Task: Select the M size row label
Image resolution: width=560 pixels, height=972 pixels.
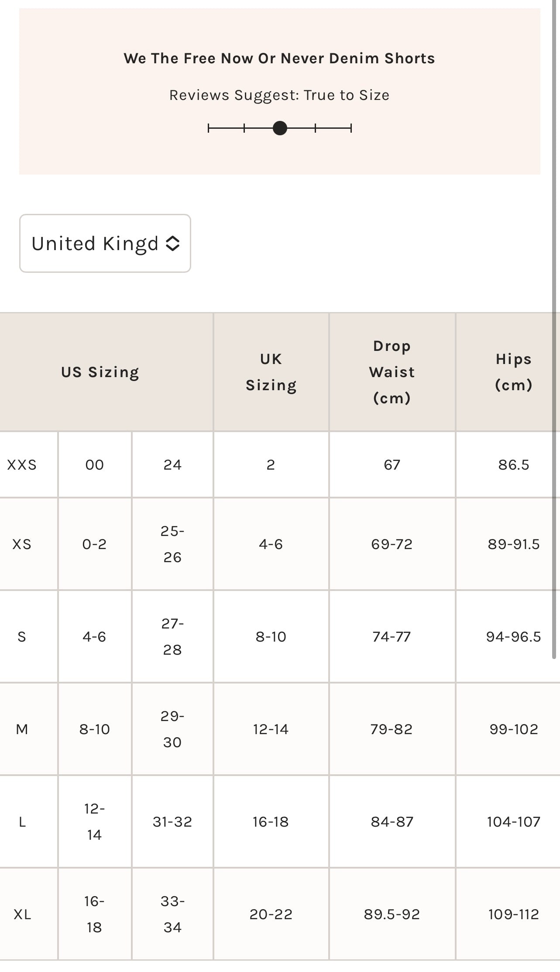Action: pos(22,729)
